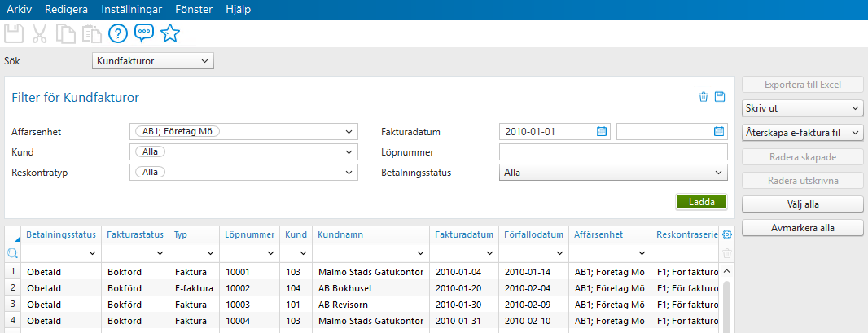Save filter with diskette icon in filter header
This screenshot has width=868, height=333.
pos(720,97)
